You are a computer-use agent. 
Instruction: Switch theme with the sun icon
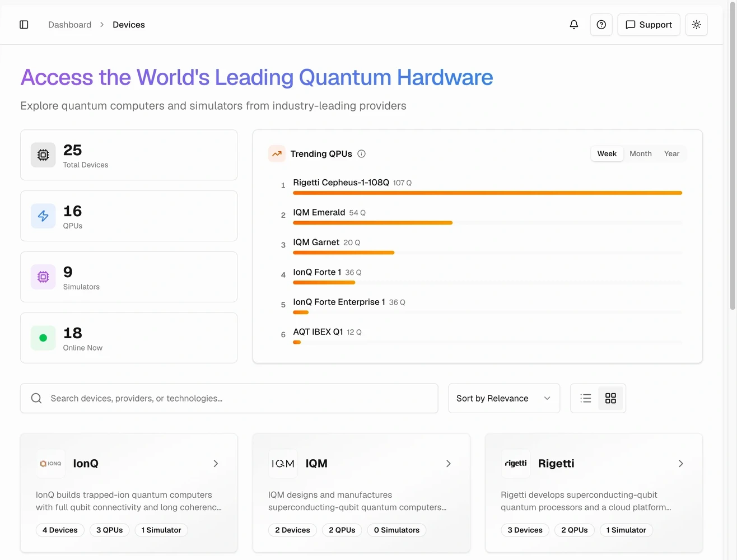pyautogui.click(x=696, y=25)
